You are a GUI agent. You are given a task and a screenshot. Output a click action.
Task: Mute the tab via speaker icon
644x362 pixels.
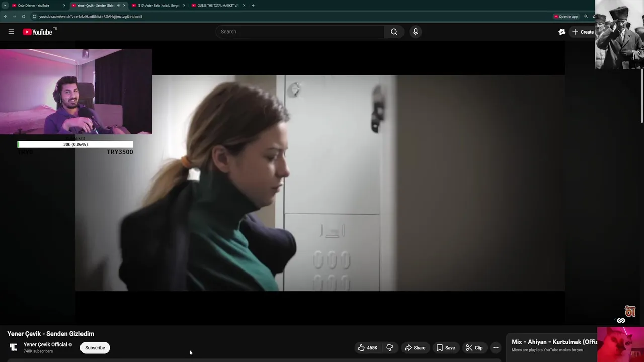pyautogui.click(x=118, y=6)
